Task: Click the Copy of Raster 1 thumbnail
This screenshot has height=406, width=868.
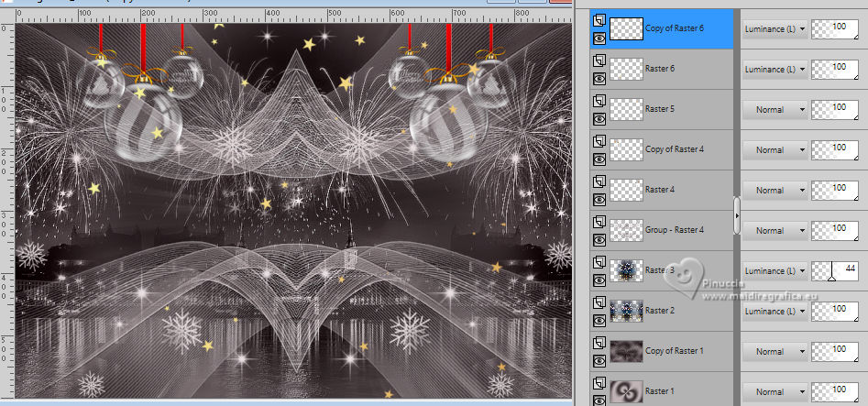Action: [626, 351]
